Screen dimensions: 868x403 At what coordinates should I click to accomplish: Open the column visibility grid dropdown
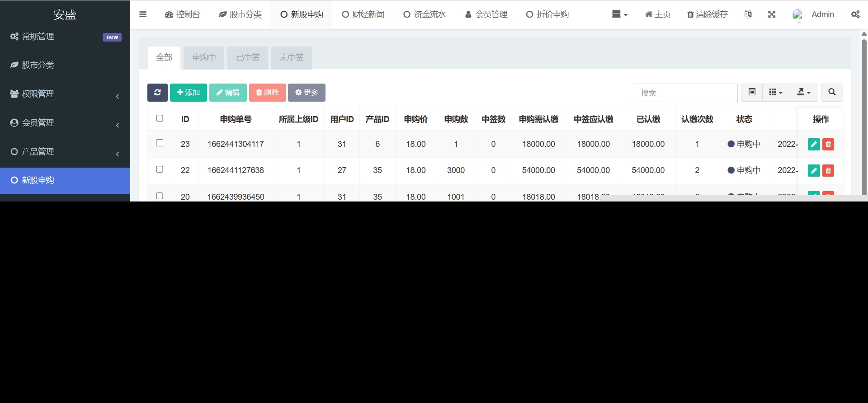point(776,93)
